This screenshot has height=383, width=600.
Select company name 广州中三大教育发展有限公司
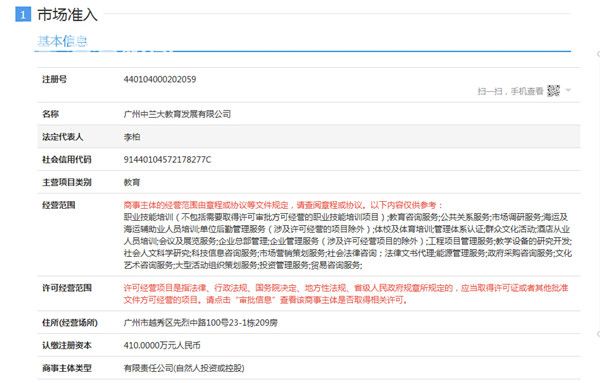tap(177, 114)
